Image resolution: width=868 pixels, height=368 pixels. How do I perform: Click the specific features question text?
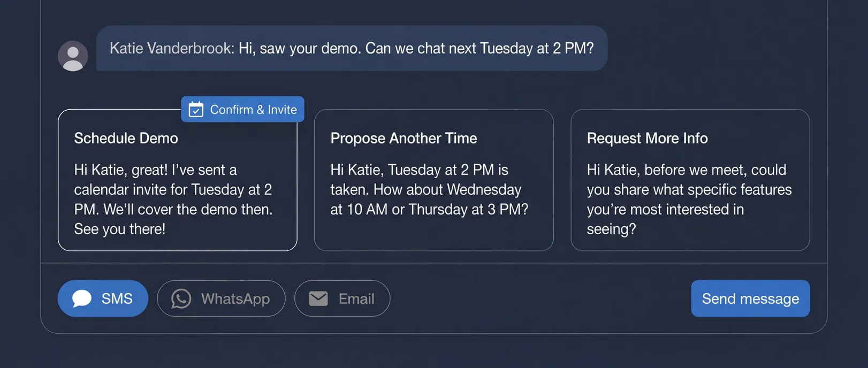pos(689,200)
